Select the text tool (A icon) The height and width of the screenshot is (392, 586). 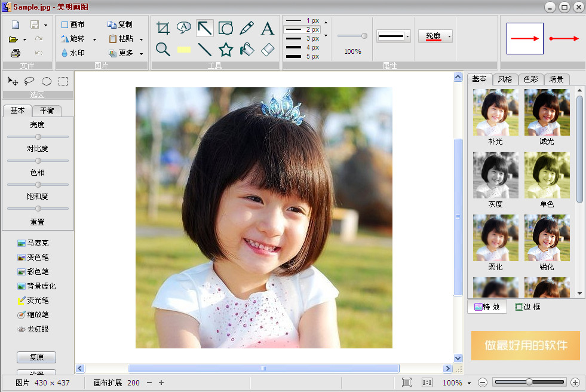(267, 28)
